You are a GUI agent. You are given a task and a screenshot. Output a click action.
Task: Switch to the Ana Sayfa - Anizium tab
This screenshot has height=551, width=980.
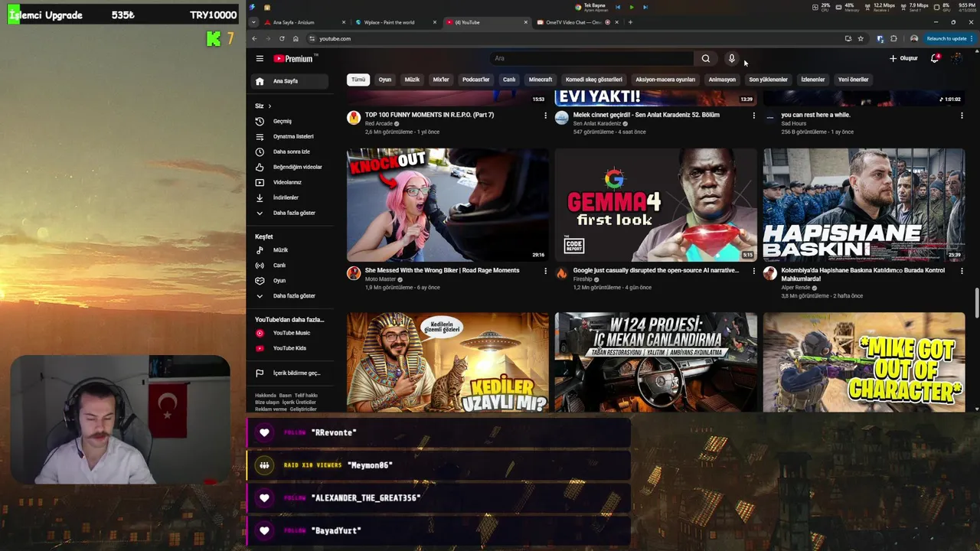coord(305,22)
